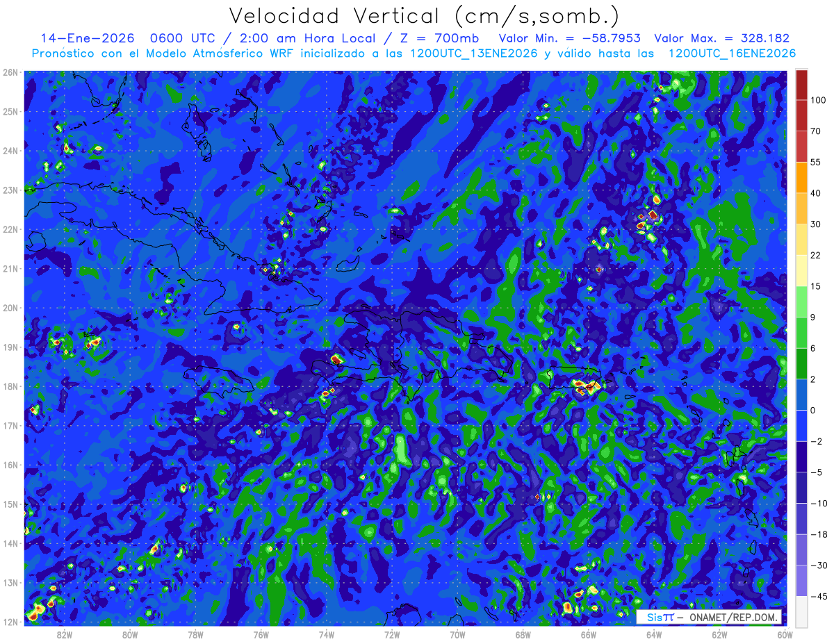Click the '62W' longitude label
This screenshot has height=644, width=834.
click(x=719, y=634)
